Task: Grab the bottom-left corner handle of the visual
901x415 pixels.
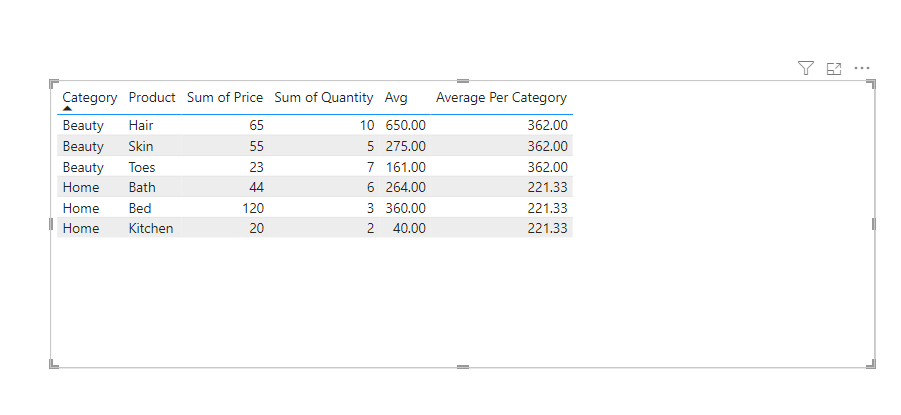Action: point(53,364)
